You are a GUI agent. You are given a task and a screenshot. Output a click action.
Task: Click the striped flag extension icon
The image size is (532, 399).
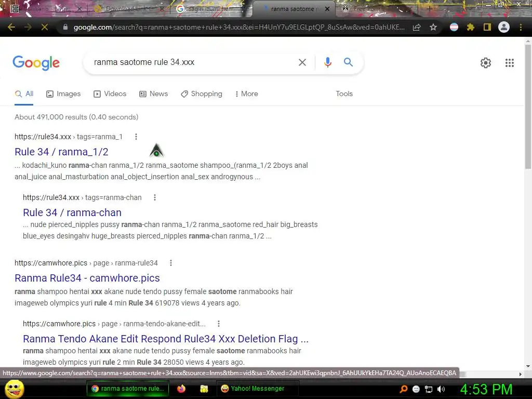point(454,27)
